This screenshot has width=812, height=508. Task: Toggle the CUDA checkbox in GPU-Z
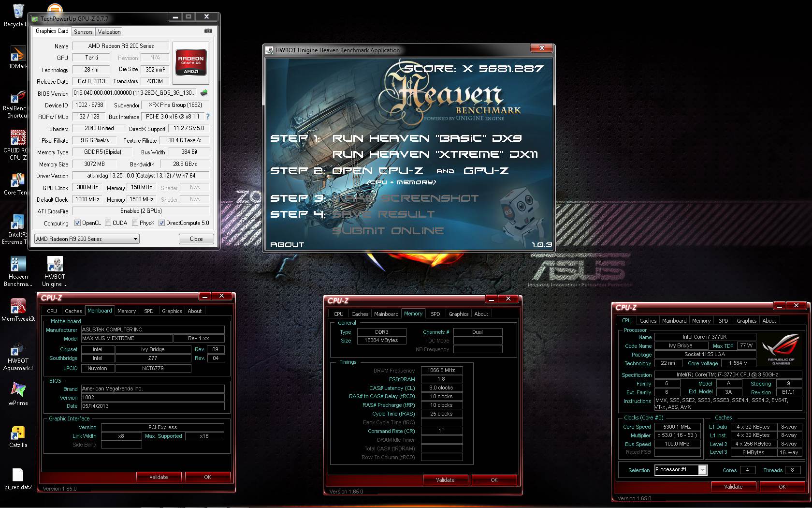108,223
